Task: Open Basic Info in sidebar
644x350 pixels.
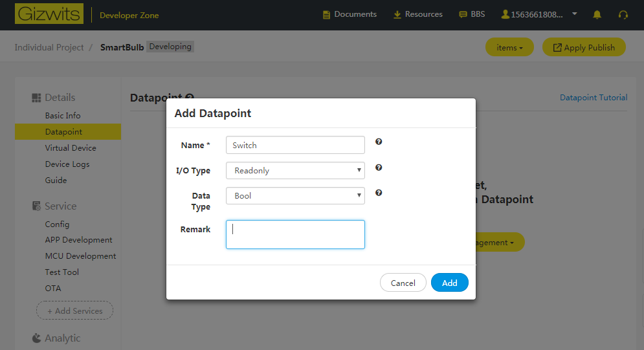Action: (x=63, y=115)
